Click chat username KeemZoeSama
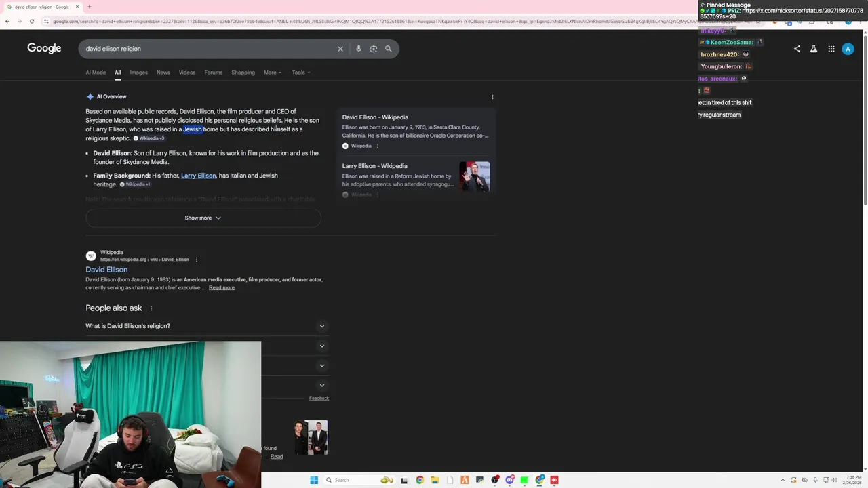868x488 pixels. click(732, 42)
